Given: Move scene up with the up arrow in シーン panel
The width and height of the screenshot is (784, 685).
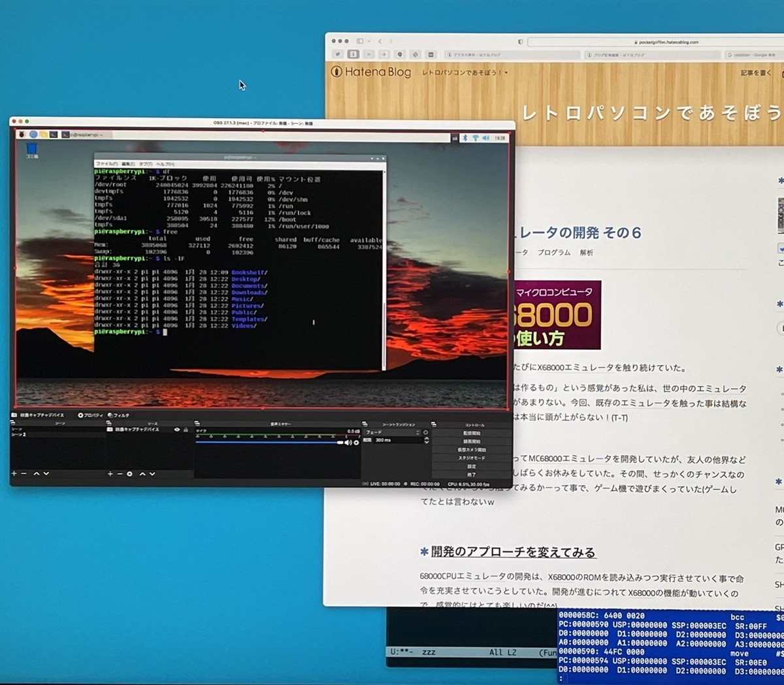Looking at the screenshot, I should pyautogui.click(x=37, y=473).
